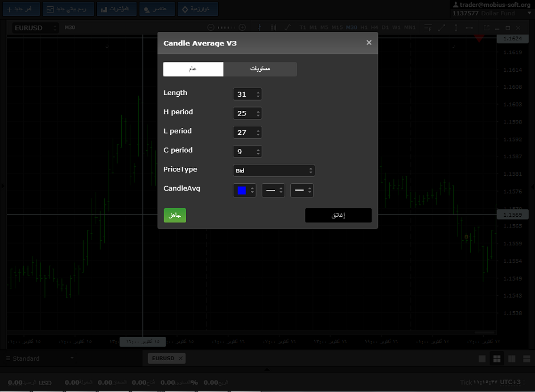The image size is (535, 392).
Task: Select the line chart type icon
Action: click(x=287, y=28)
